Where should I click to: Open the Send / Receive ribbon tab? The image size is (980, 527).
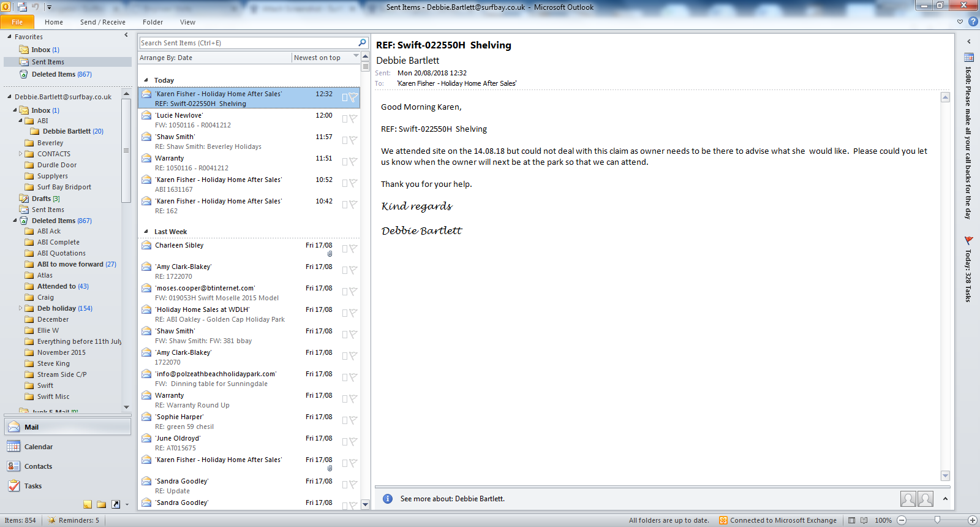coord(102,22)
